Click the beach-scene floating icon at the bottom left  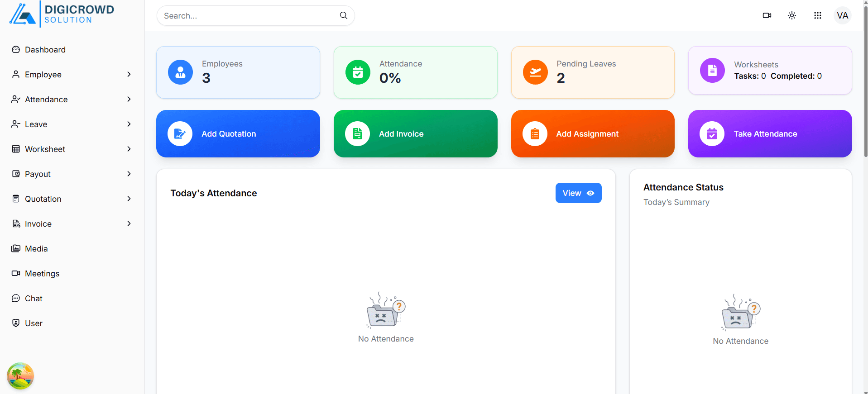[20, 376]
